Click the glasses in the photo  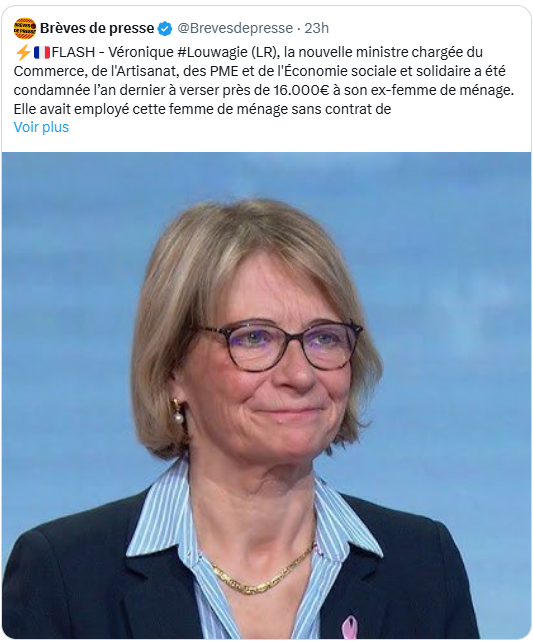point(281,345)
